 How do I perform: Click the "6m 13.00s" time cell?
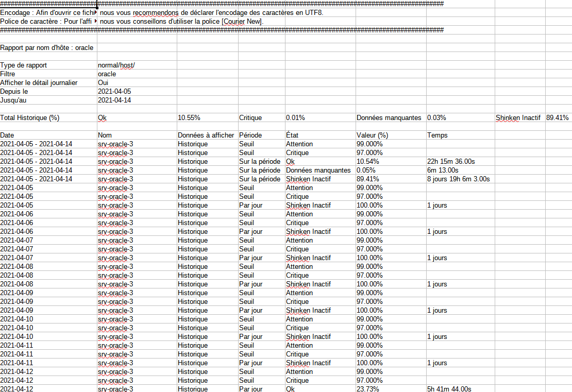[443, 171]
